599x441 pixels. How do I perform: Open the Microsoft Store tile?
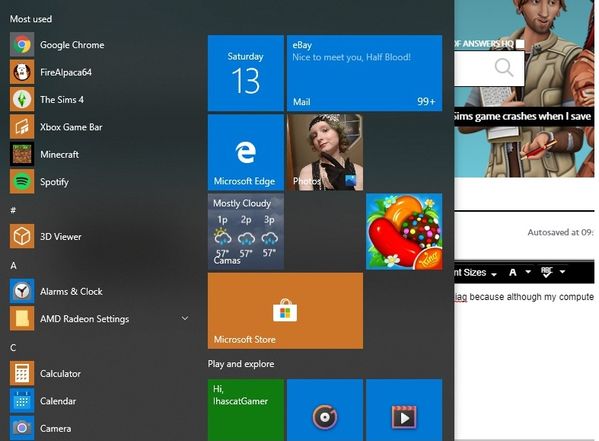tap(285, 311)
